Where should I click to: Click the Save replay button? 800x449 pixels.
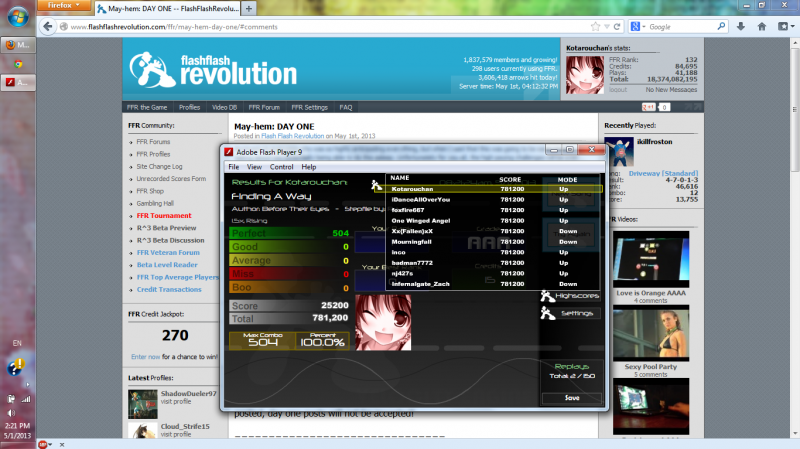[x=572, y=397]
